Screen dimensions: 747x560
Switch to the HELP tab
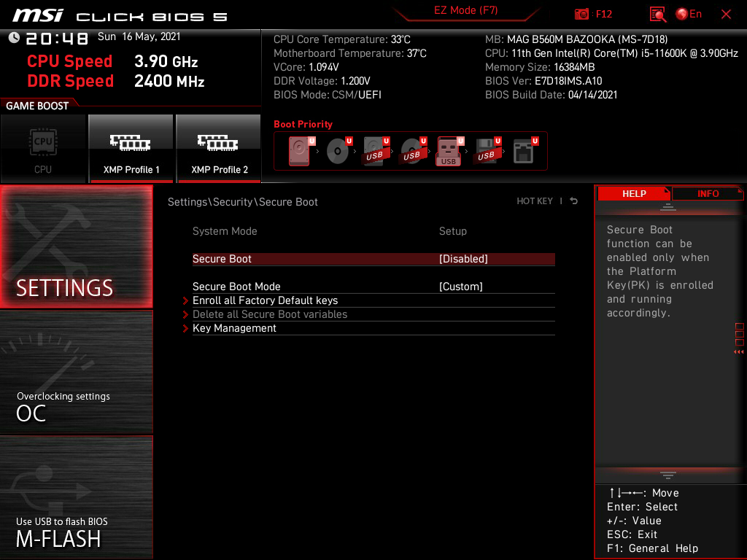634,193
